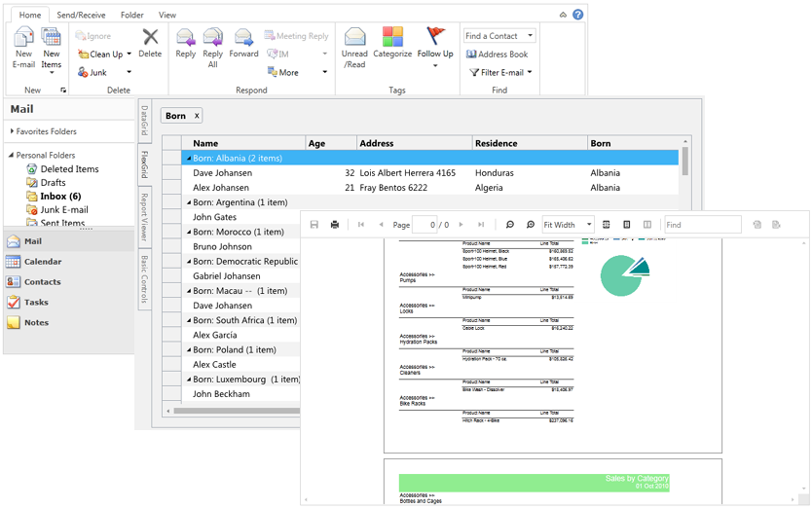Image resolution: width=812 pixels, height=508 pixels.
Task: Collapse the Born: Poland group
Action: coord(189,350)
